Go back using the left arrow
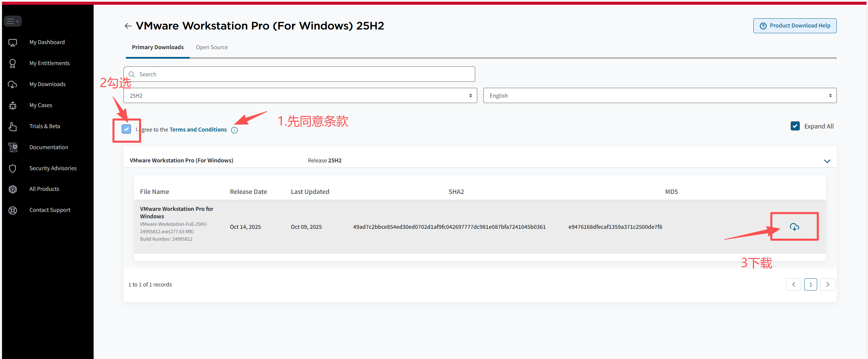The height and width of the screenshot is (359, 868). 128,26
